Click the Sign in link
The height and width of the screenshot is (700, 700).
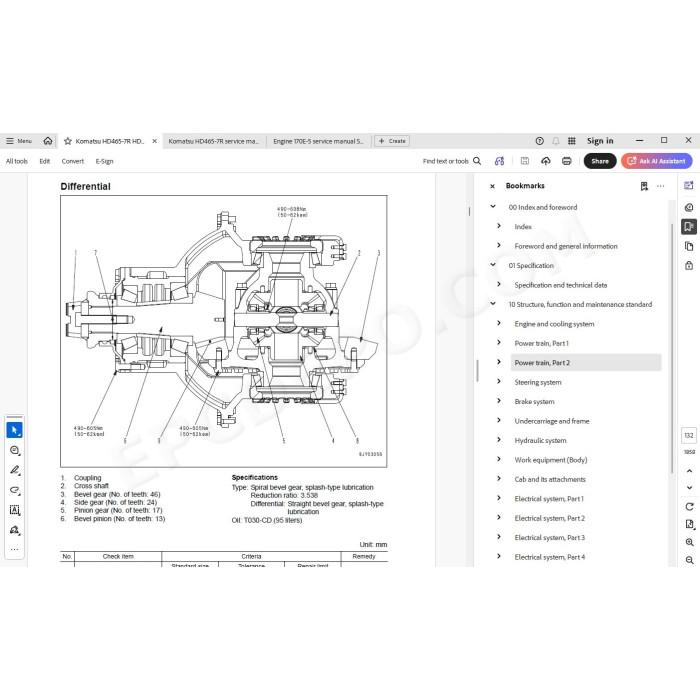click(600, 141)
